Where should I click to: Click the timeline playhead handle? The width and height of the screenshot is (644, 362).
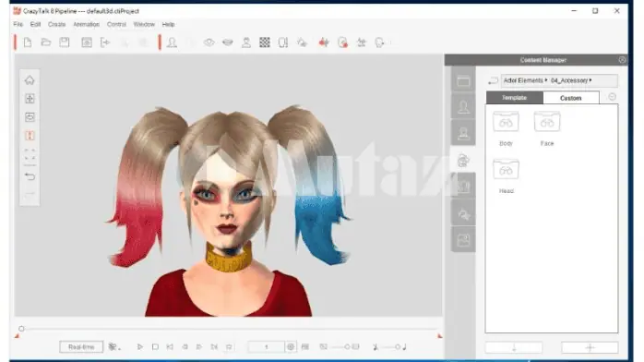tap(21, 329)
